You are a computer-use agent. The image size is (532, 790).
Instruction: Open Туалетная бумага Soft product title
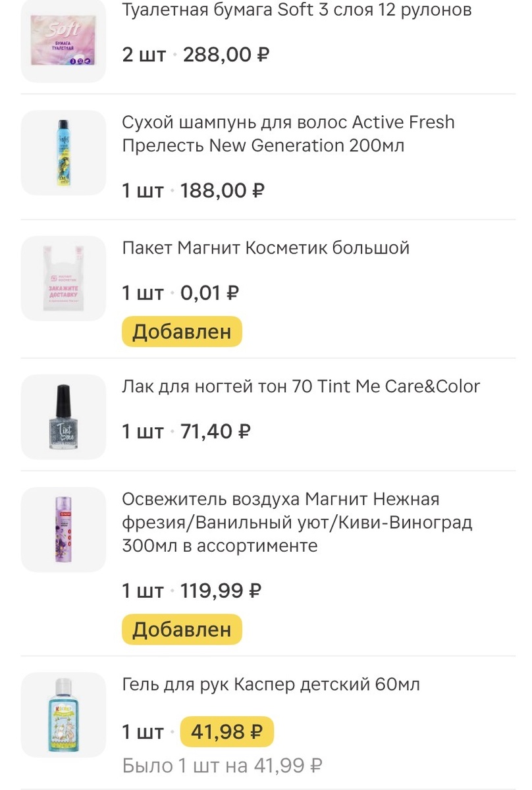297,11
